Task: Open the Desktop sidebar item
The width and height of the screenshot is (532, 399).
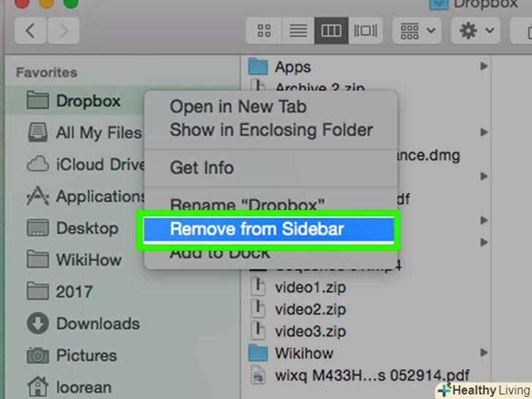Action: point(72,228)
